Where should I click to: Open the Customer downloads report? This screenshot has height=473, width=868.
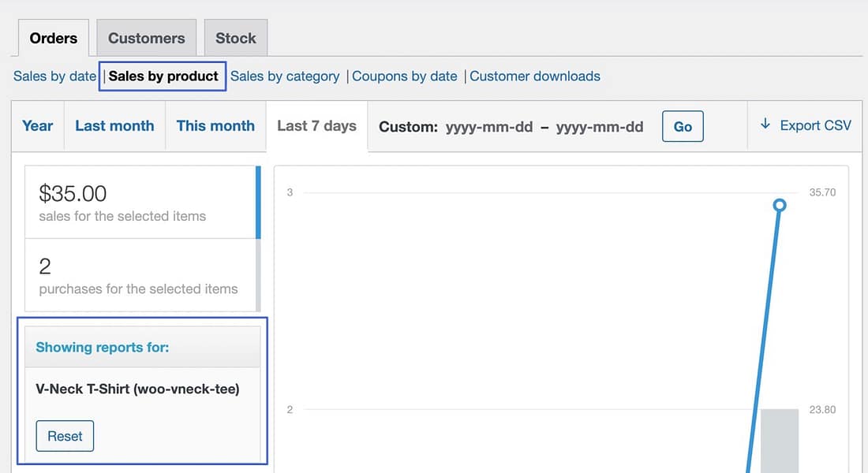pos(535,76)
